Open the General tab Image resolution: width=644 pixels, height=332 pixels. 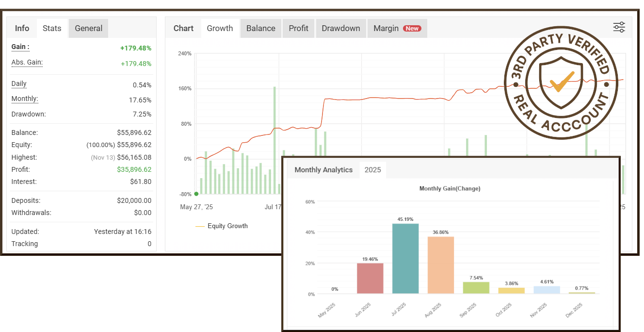point(88,28)
